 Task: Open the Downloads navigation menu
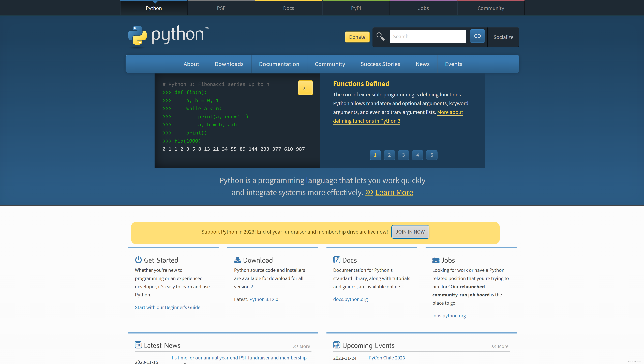click(x=229, y=64)
